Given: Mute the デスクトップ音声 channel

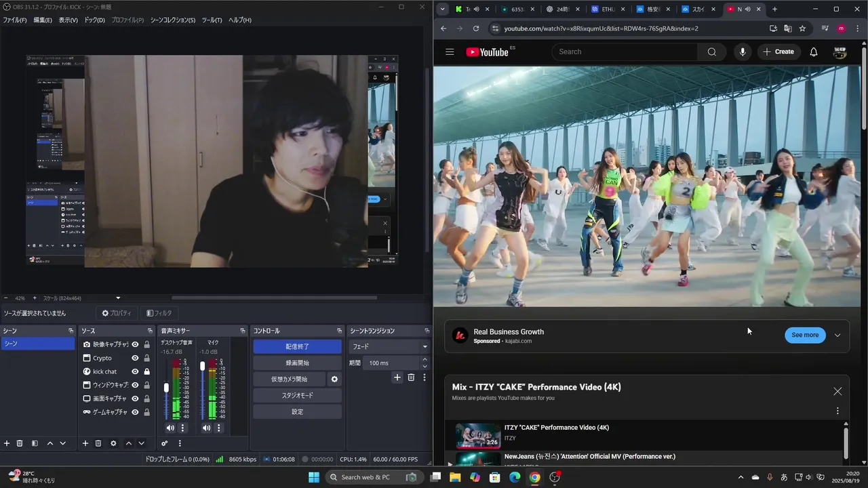Looking at the screenshot, I should pyautogui.click(x=170, y=428).
